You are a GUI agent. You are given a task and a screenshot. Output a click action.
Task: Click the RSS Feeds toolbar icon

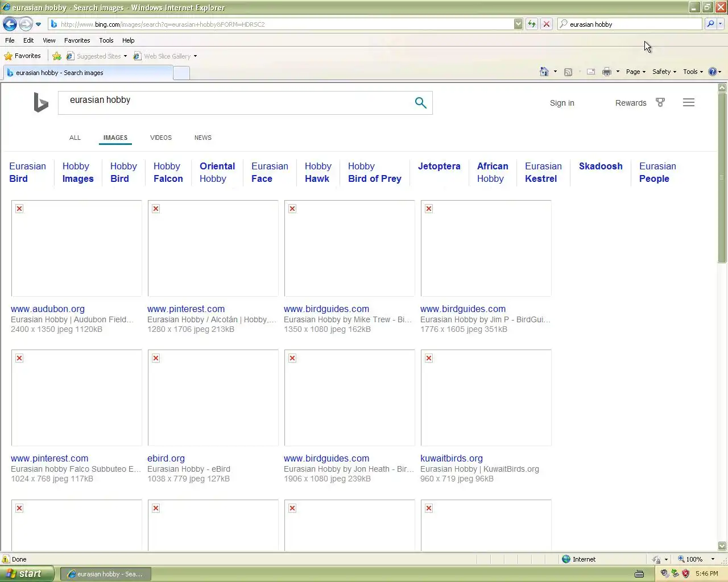568,72
